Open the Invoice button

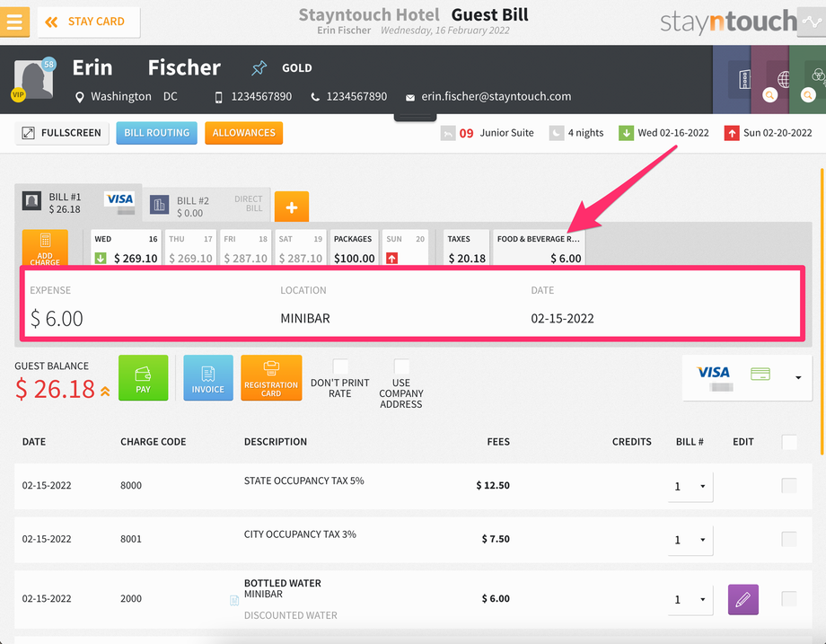(x=208, y=378)
